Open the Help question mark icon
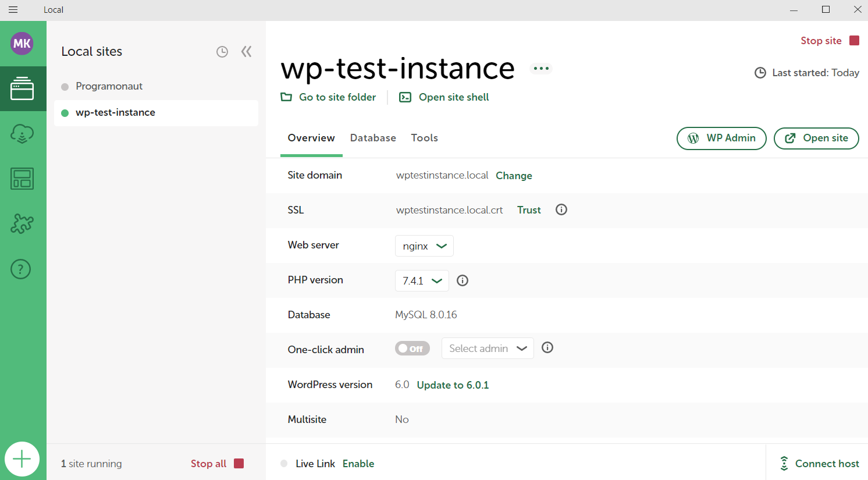The image size is (868, 480). click(x=21, y=269)
